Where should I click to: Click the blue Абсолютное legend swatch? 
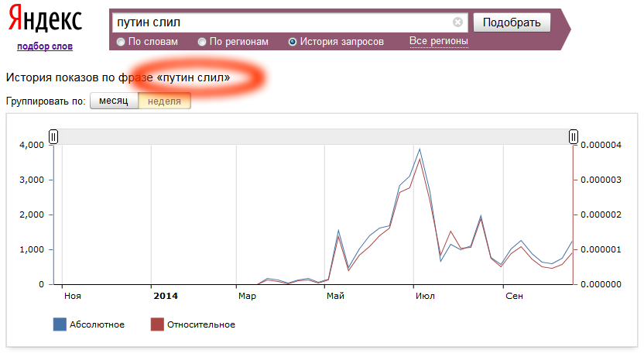[x=60, y=324]
